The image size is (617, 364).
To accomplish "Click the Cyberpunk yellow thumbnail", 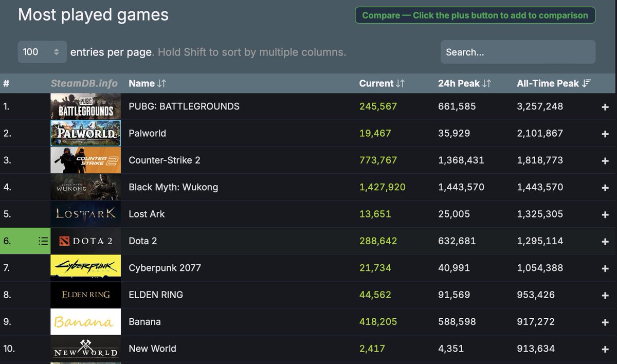I will 86,268.
